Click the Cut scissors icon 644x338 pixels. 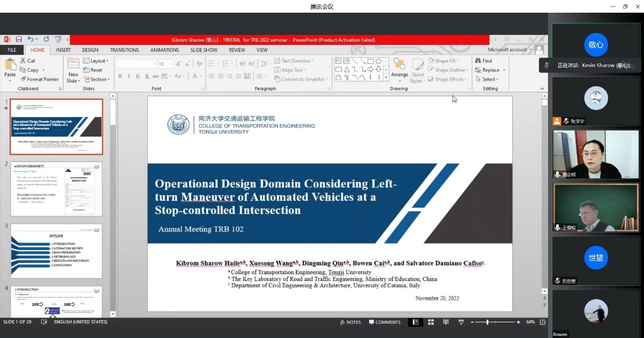pyautogui.click(x=23, y=61)
